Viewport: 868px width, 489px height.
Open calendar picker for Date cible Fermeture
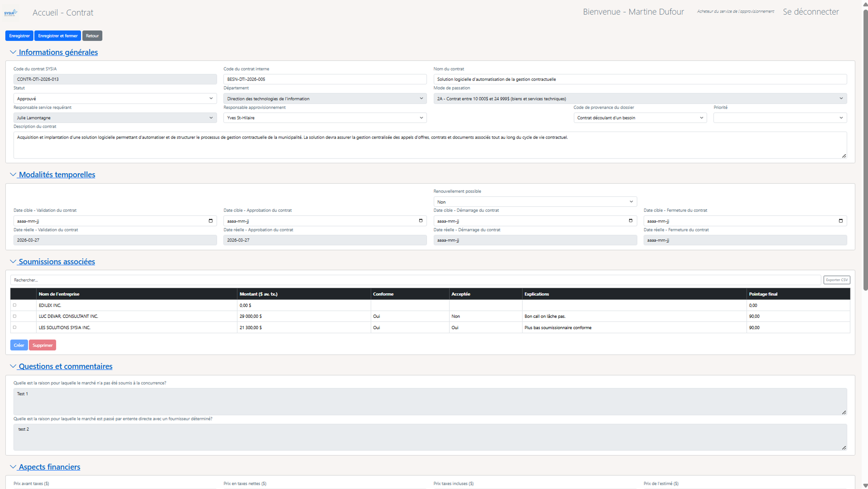(840, 221)
